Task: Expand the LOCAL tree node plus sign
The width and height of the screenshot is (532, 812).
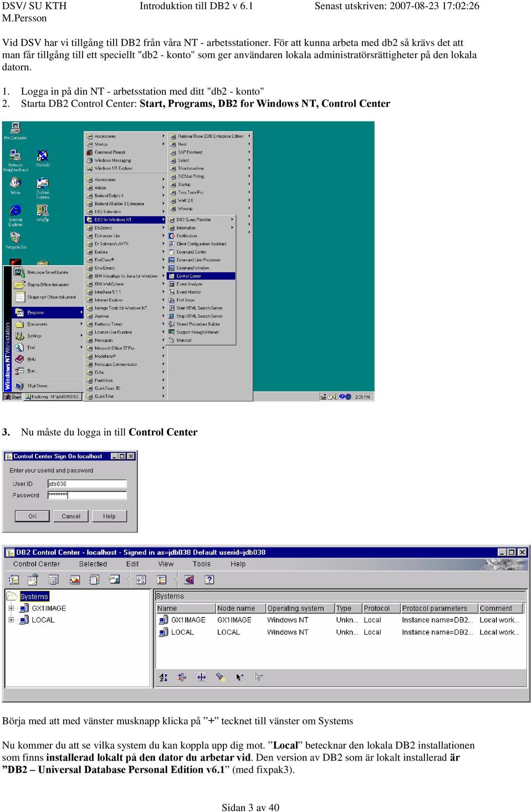Action: point(11,620)
